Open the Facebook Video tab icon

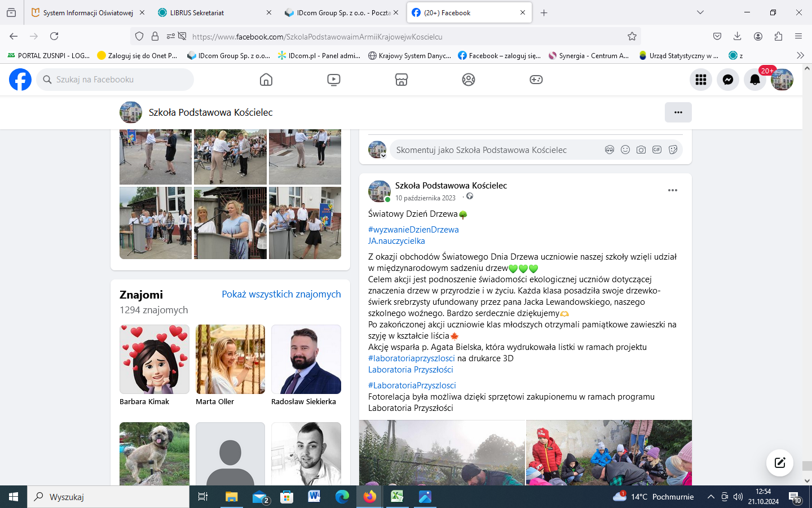point(334,80)
